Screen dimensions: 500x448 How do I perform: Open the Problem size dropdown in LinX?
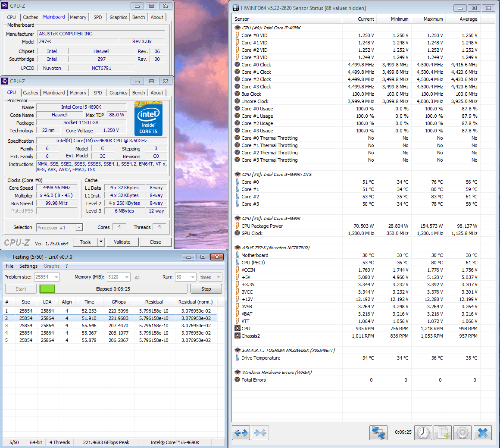coord(56,277)
